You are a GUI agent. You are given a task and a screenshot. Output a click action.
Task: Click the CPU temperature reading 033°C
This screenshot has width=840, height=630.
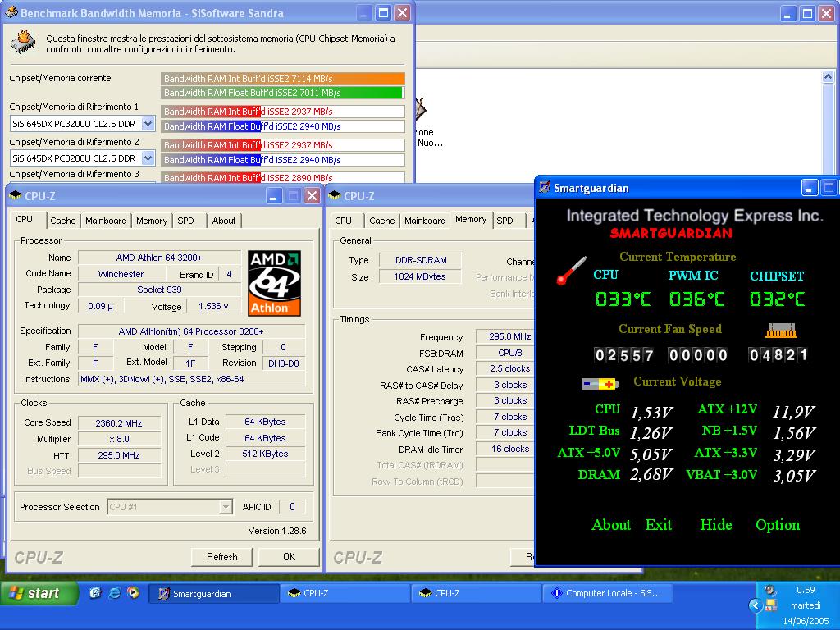623,299
